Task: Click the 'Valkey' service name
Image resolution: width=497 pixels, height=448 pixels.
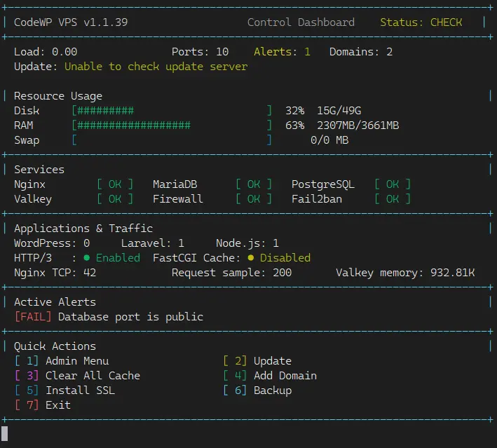Action: [x=33, y=199]
